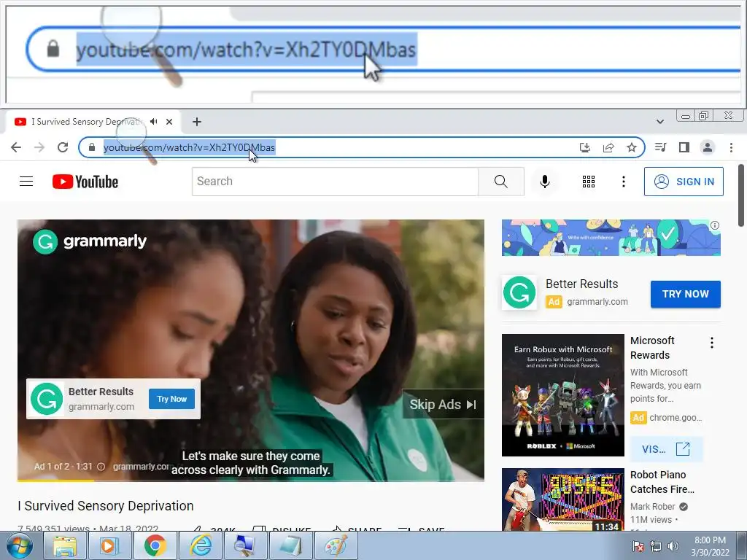Close the I Survived Sensory Deprivation tab
The width and height of the screenshot is (747, 560).
(x=169, y=122)
